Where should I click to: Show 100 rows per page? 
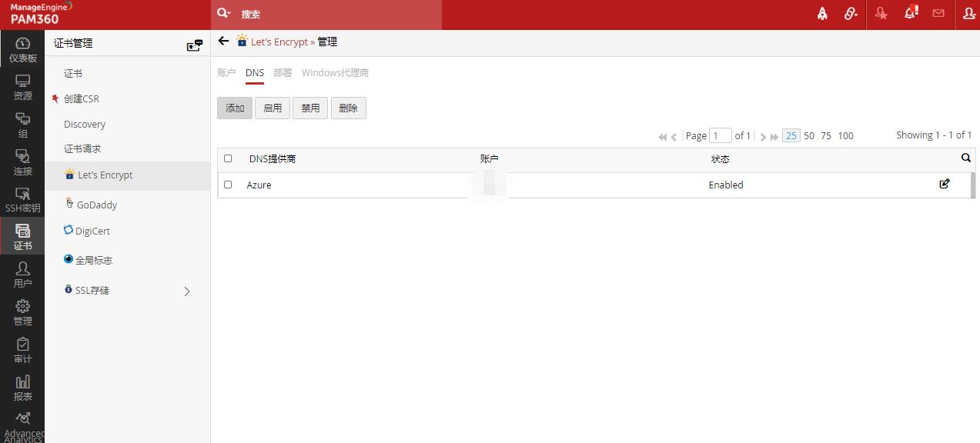tap(845, 136)
